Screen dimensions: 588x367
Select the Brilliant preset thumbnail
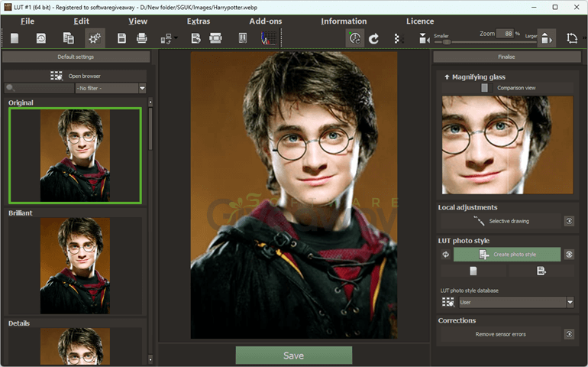76,265
